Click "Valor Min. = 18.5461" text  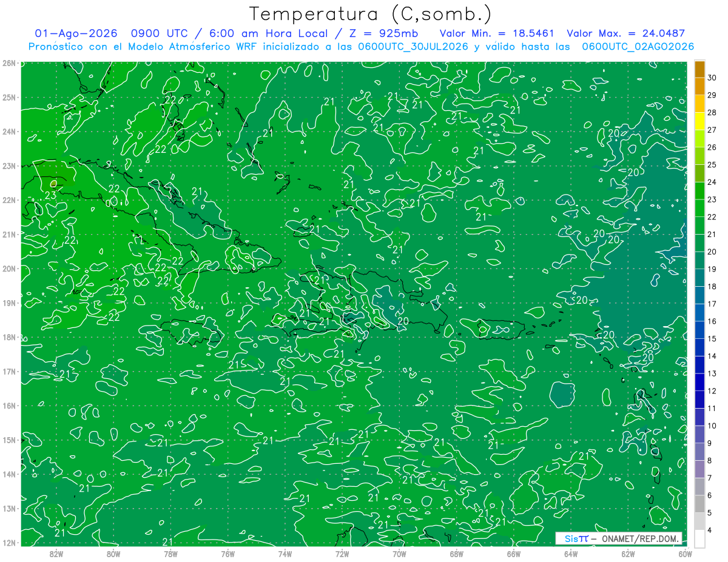pyautogui.click(x=497, y=33)
